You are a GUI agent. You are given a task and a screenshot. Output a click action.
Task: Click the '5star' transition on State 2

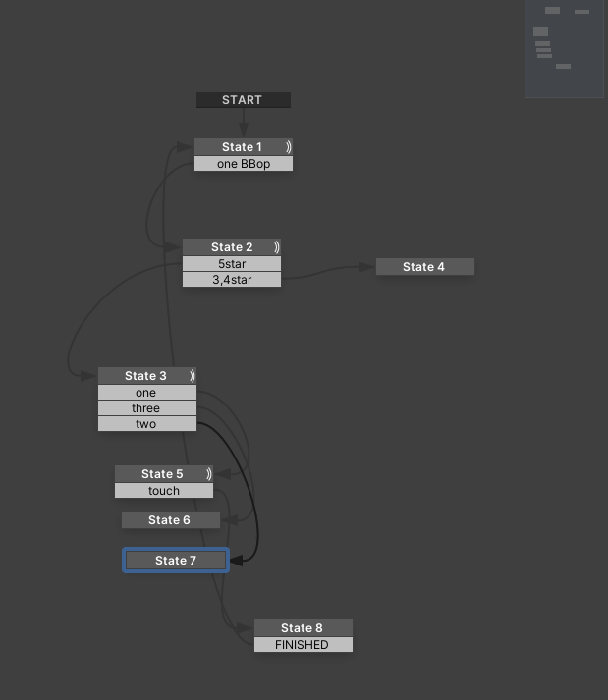coord(232,264)
